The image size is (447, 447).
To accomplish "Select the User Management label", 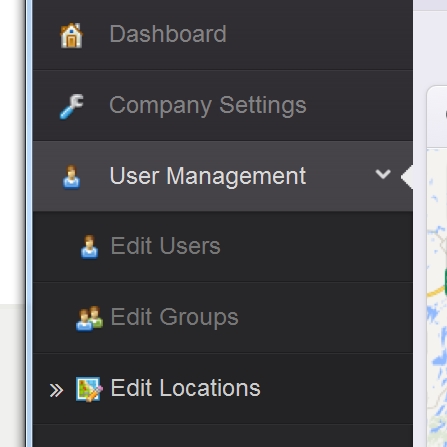I will (208, 176).
